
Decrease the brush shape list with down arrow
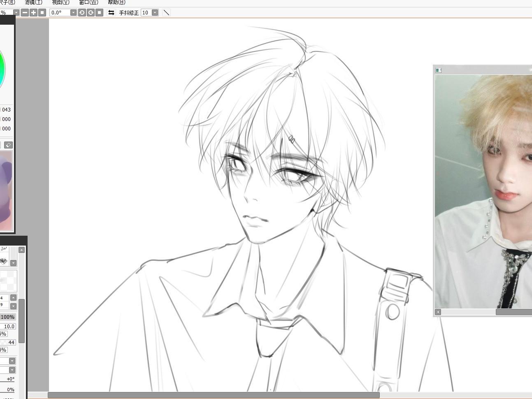pos(13,306)
